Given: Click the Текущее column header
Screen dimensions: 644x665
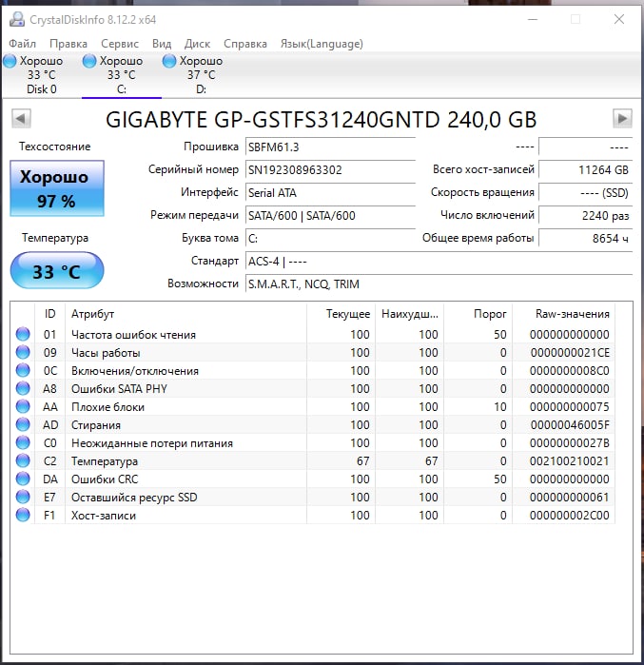Looking at the screenshot, I should (341, 314).
